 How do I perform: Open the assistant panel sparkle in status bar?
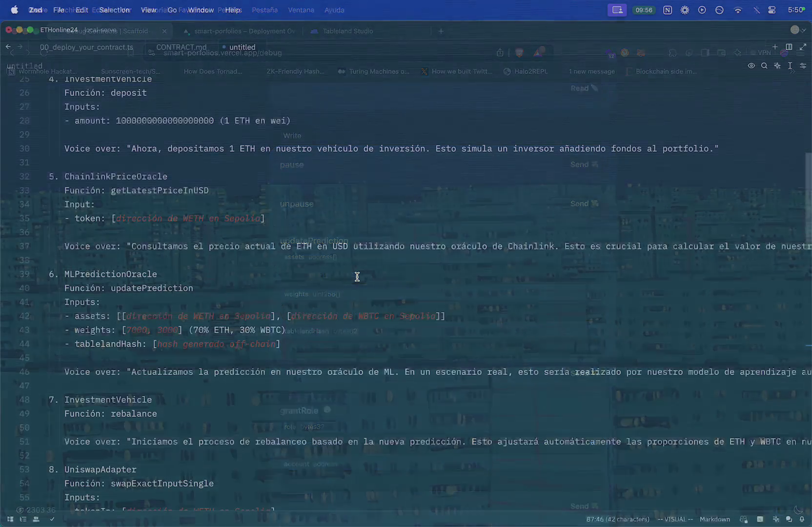tap(776, 519)
